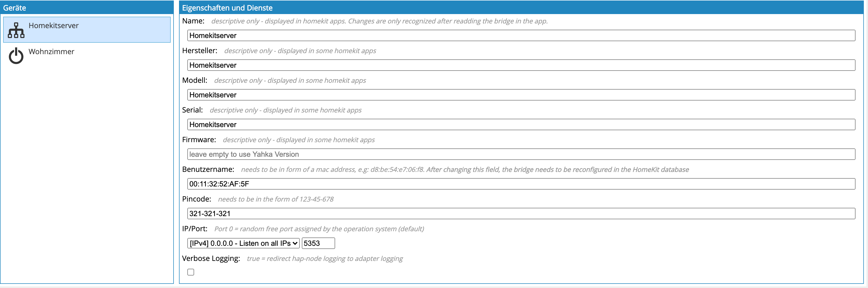Focus the Benutzername MAC address field
Viewport: 868px width, 288px height.
tap(521, 184)
